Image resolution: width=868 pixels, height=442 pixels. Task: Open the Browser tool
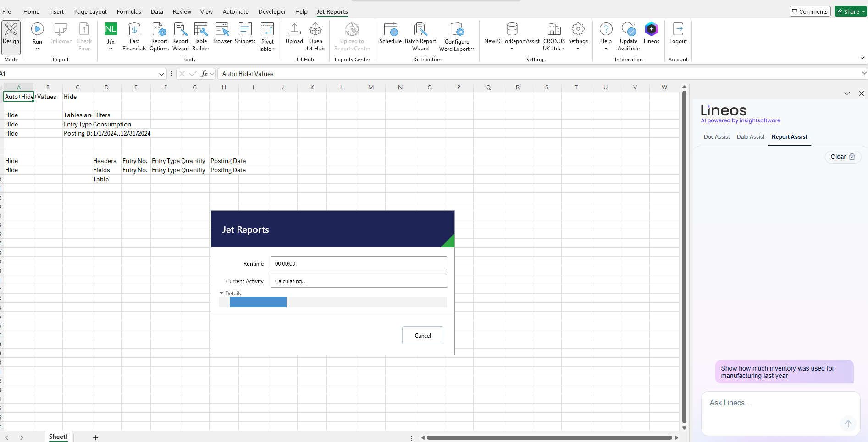click(x=222, y=37)
